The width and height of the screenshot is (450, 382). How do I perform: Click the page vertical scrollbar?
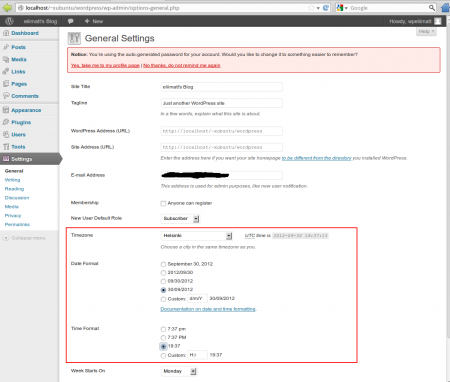(x=448, y=183)
